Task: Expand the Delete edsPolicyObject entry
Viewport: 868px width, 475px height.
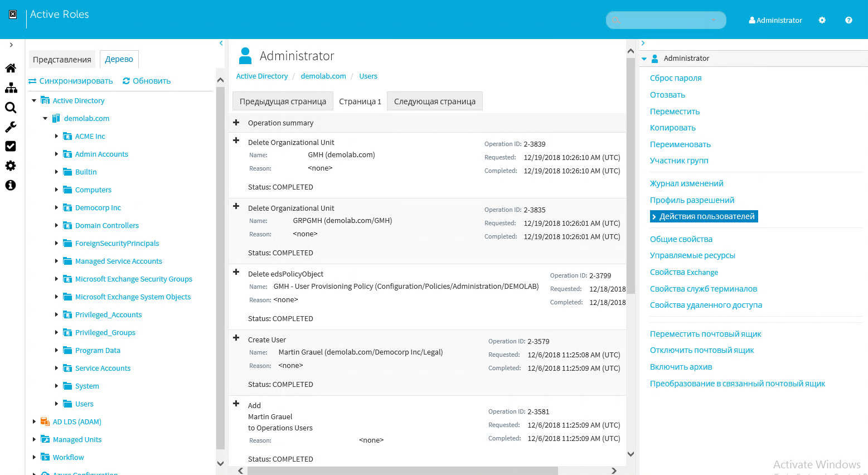Action: (236, 272)
